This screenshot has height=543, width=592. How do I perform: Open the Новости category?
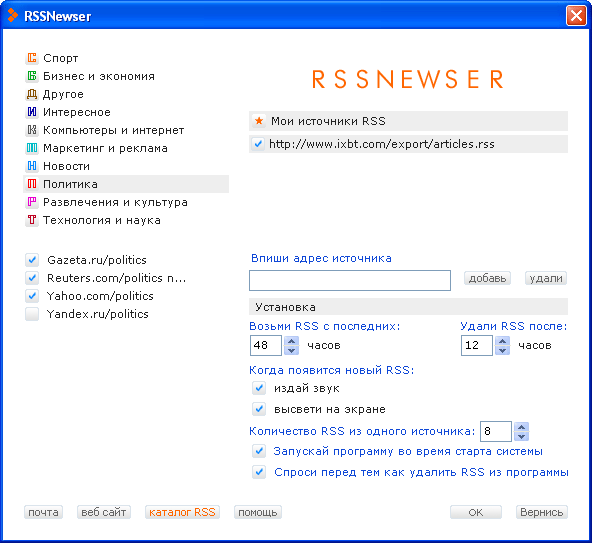(x=66, y=166)
